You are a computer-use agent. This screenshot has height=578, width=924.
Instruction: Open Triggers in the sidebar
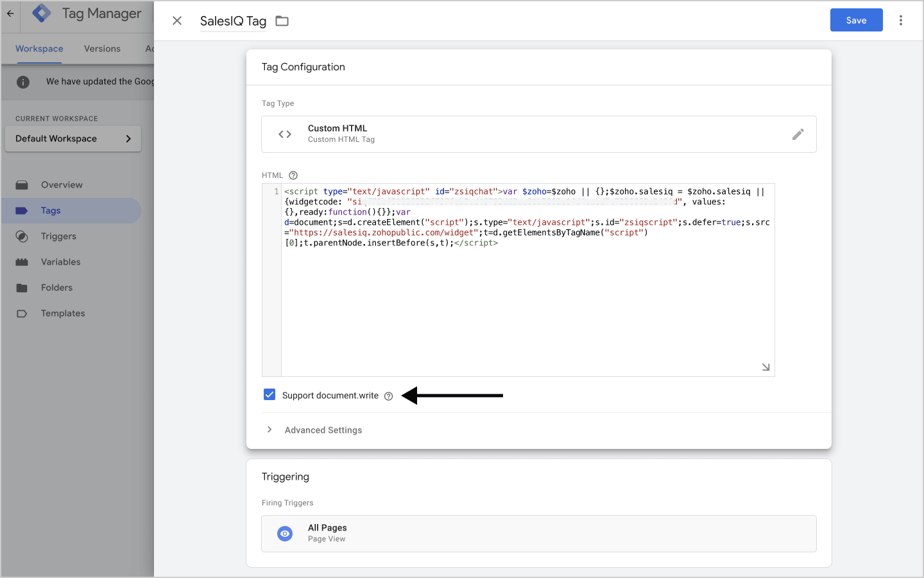71,236
